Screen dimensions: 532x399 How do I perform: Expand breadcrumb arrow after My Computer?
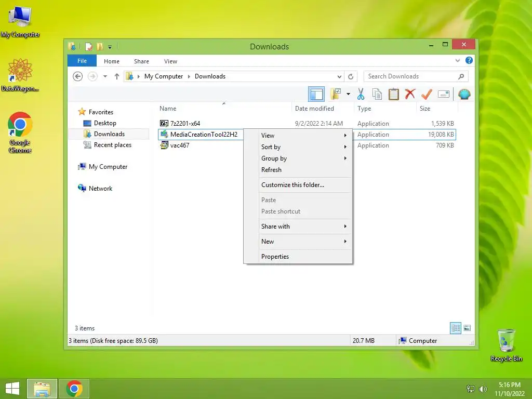(x=189, y=76)
